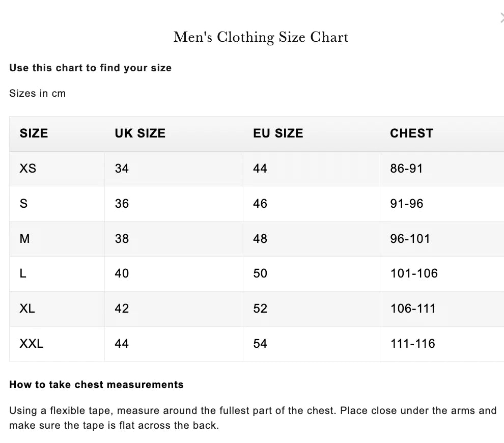Click the L size row label
This screenshot has height=443, width=504.
coord(23,273)
